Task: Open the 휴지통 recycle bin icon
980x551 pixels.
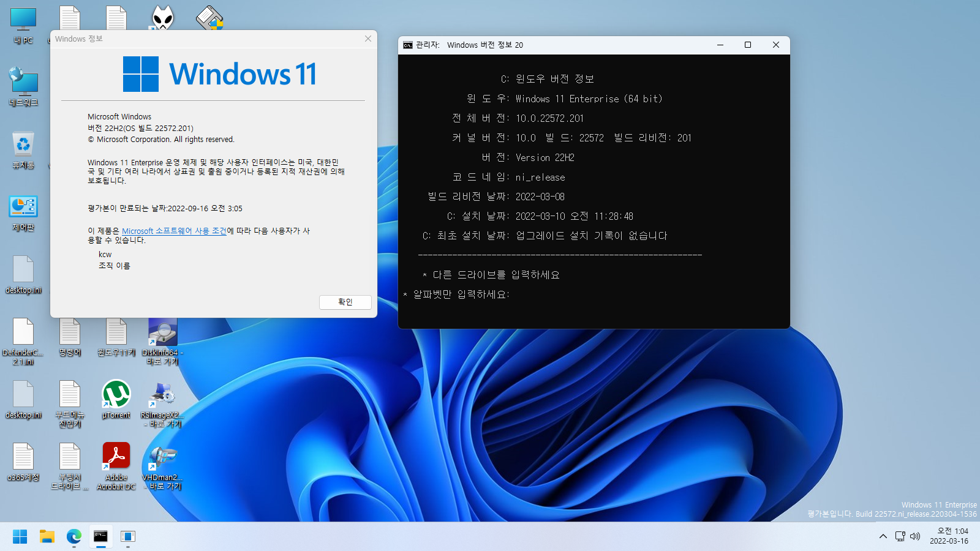Action: pyautogui.click(x=23, y=150)
